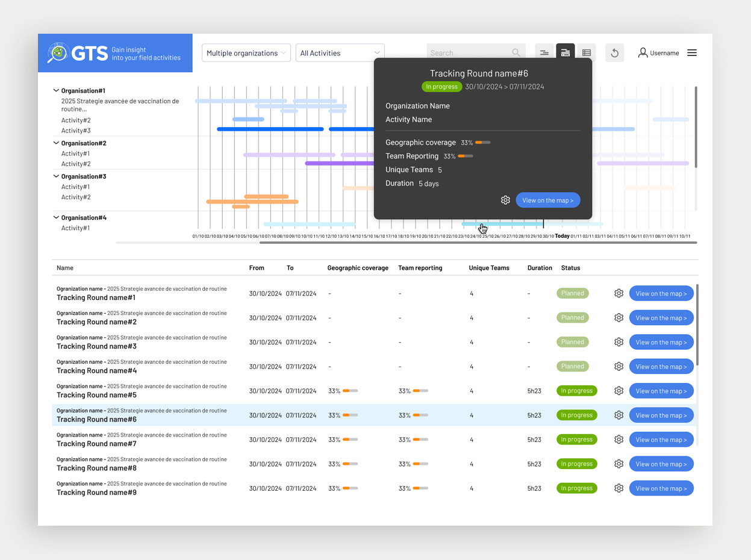Viewport: 751px width, 560px height.
Task: Switch to the list-only view
Action: click(x=587, y=53)
